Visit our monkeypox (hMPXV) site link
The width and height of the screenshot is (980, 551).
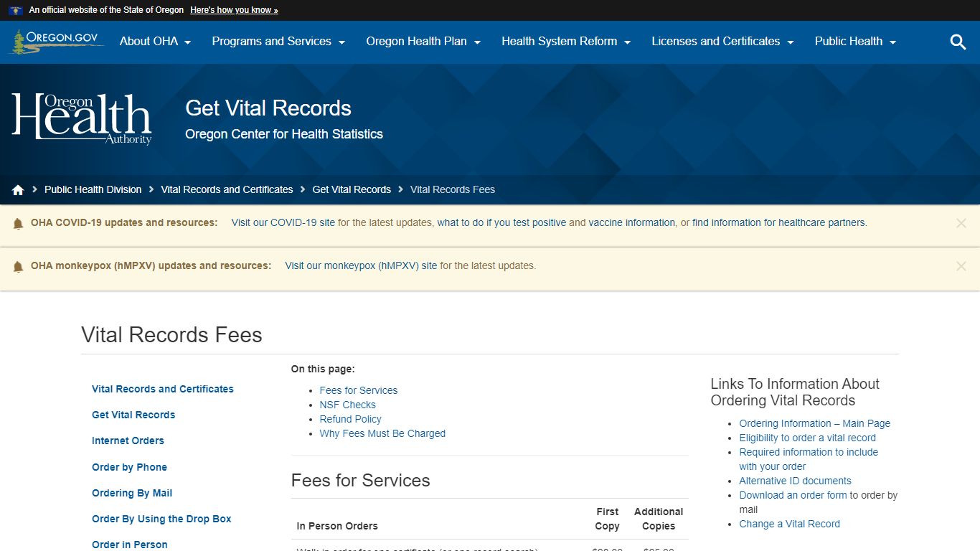(361, 265)
